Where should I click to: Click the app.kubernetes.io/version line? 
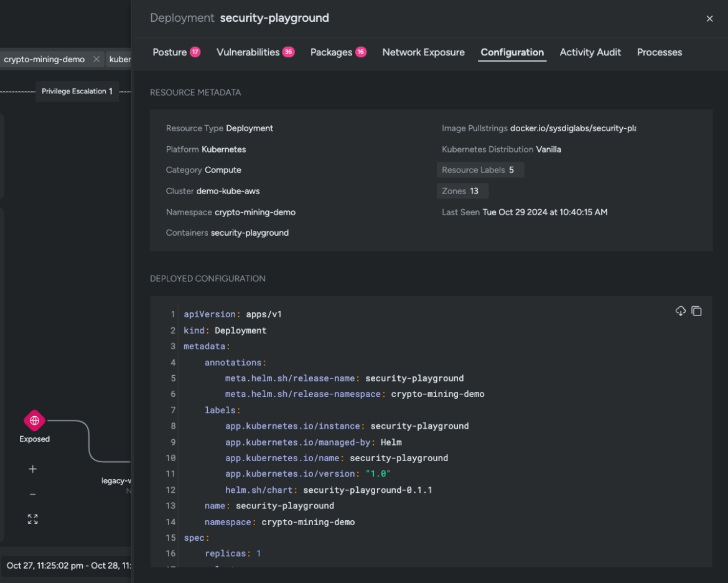[308, 474]
